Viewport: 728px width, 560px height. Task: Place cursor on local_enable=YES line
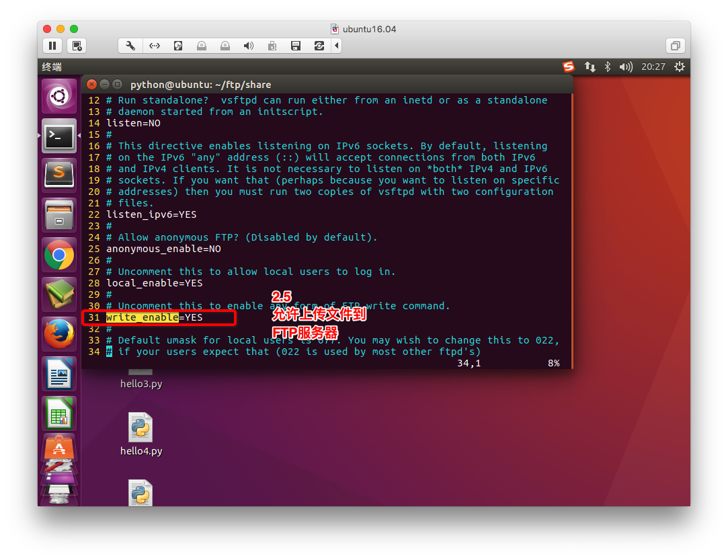(x=155, y=283)
